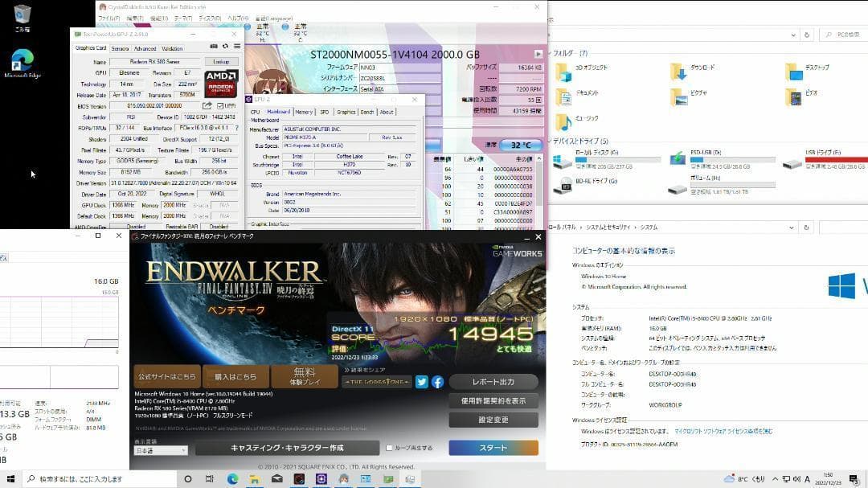
Task: Click the Twitter share icon in the benchmark
Action: click(x=421, y=383)
